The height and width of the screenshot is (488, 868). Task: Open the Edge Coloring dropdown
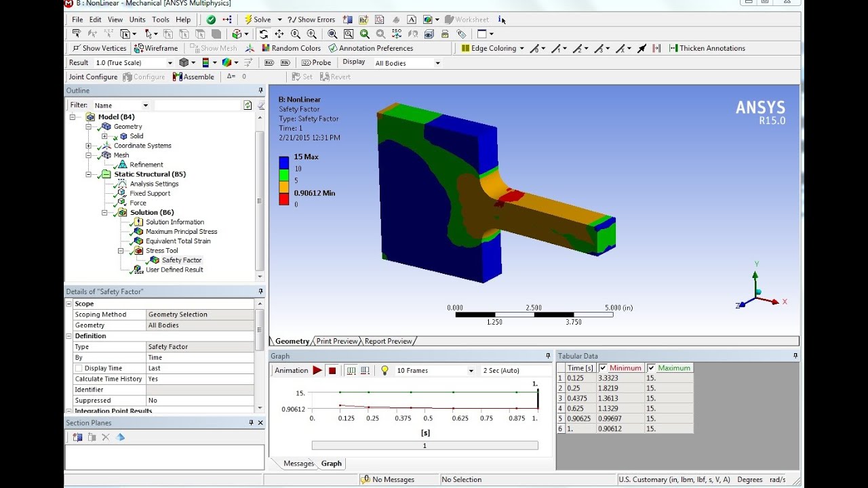click(521, 48)
